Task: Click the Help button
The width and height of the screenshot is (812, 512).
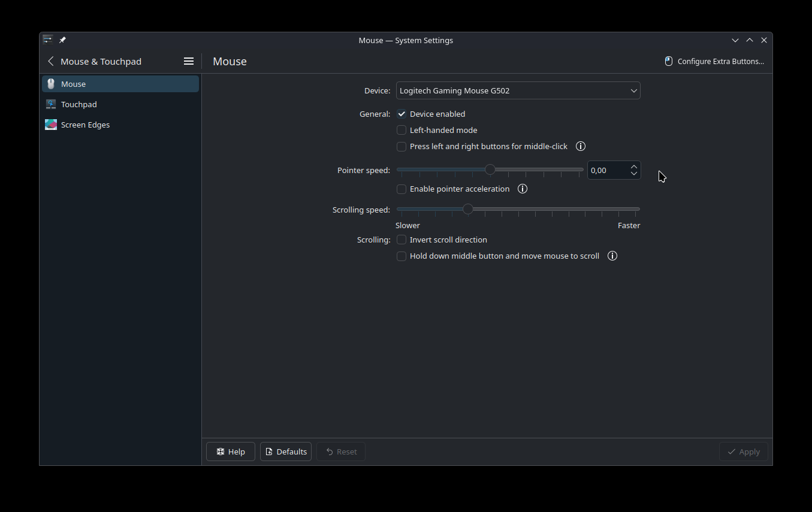Action: (x=231, y=452)
